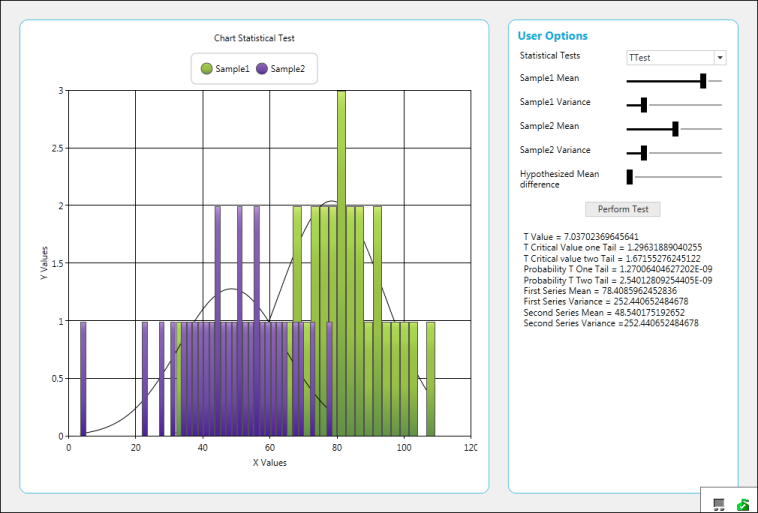Click the green Sample1 legend marker
Viewport: 758px width, 513px height.
click(206, 68)
